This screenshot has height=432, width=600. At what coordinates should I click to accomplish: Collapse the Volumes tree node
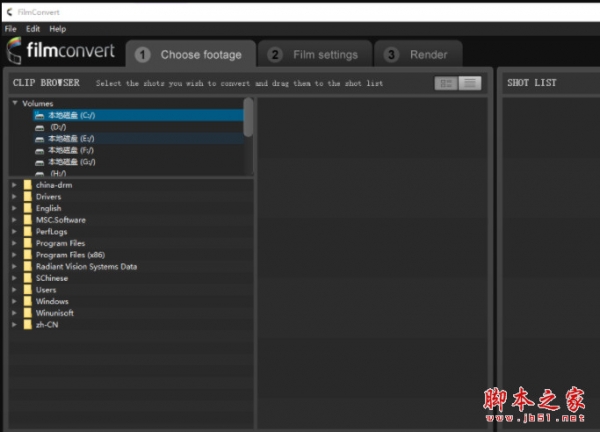[15, 103]
